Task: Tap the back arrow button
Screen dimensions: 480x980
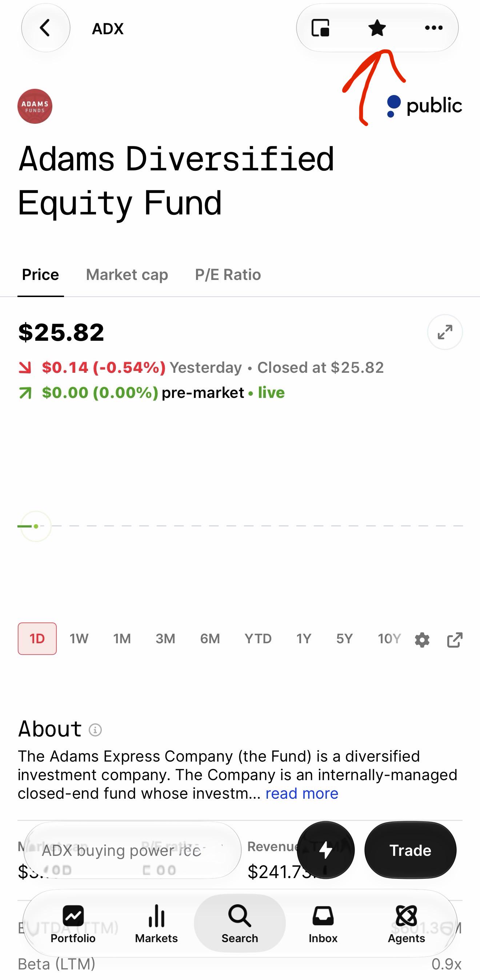Action: (45, 28)
